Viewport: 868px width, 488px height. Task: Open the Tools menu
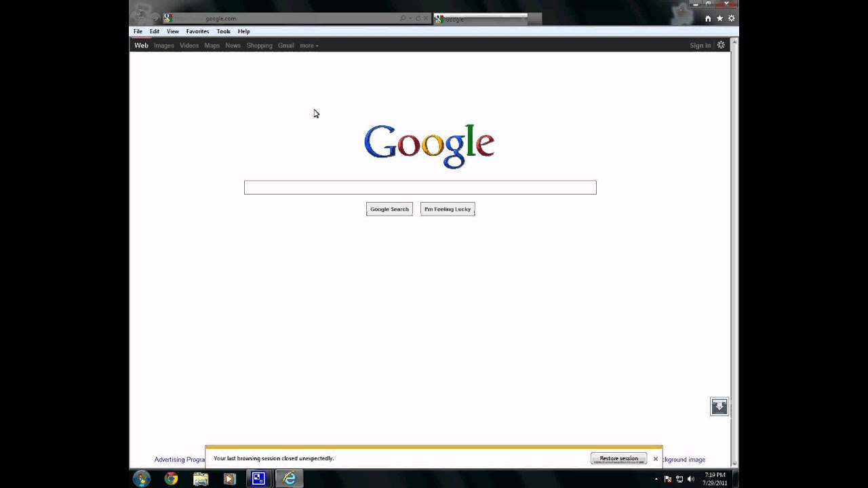tap(223, 31)
